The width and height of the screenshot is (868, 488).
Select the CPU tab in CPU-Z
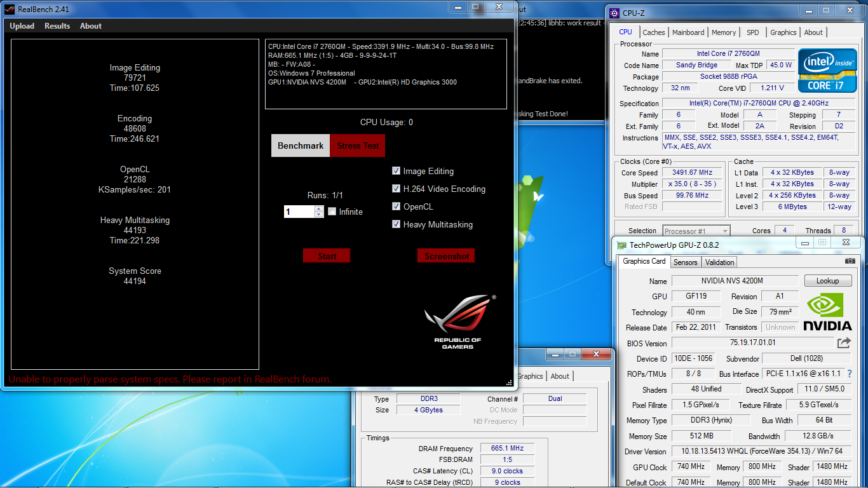pyautogui.click(x=626, y=32)
